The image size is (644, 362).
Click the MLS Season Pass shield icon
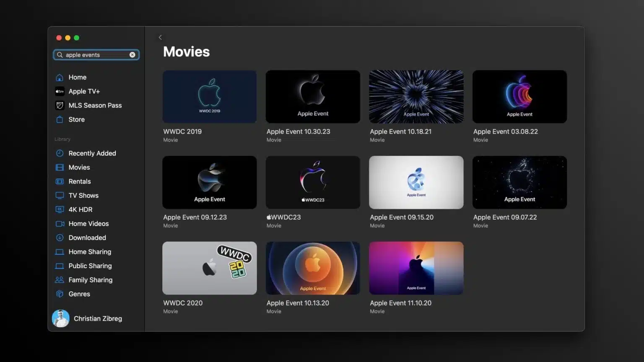tap(60, 106)
